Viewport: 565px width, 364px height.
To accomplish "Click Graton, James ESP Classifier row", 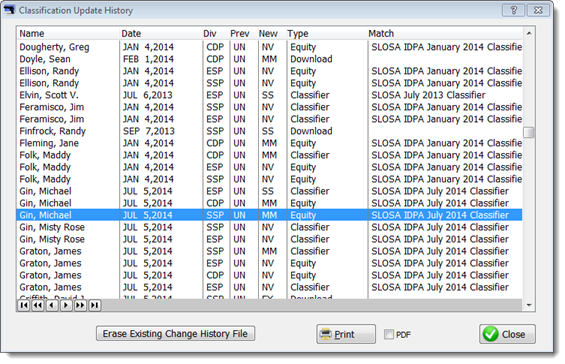I will 270,287.
